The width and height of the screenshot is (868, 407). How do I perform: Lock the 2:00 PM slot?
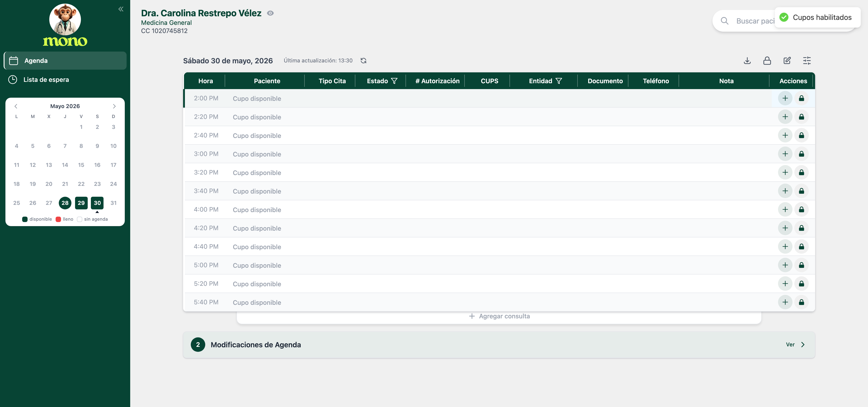(x=801, y=98)
